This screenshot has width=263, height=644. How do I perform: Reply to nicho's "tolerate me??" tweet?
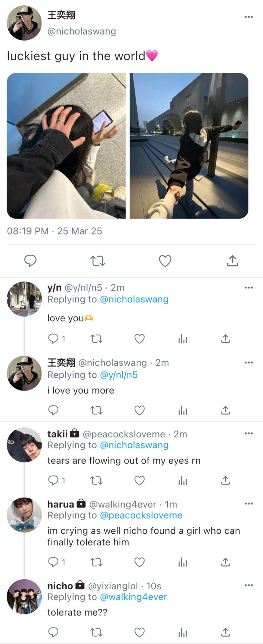(x=53, y=632)
